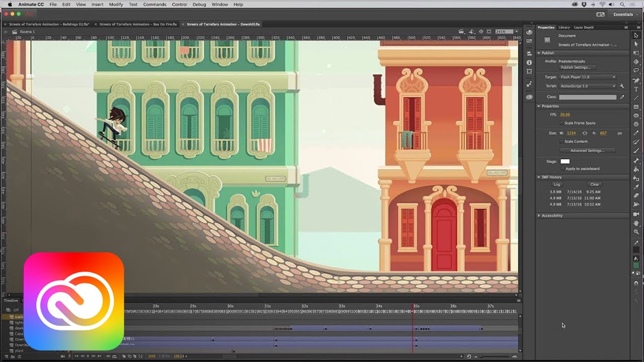Open the Modify menu
The image size is (644, 362).
pyautogui.click(x=116, y=5)
